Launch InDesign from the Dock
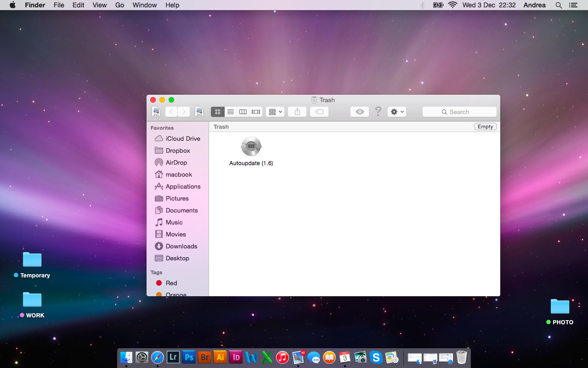 [236, 357]
